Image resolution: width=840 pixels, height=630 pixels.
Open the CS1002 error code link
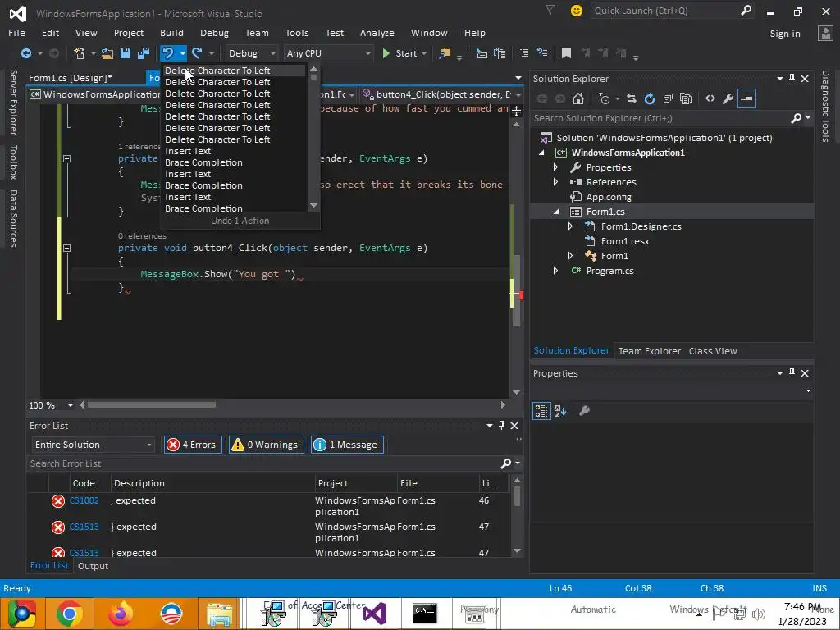pos(84,501)
